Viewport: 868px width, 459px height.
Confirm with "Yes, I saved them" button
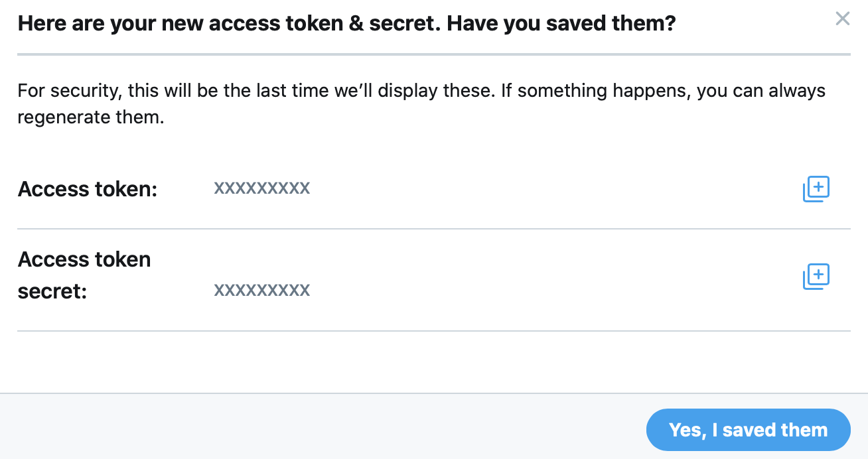[x=748, y=430]
